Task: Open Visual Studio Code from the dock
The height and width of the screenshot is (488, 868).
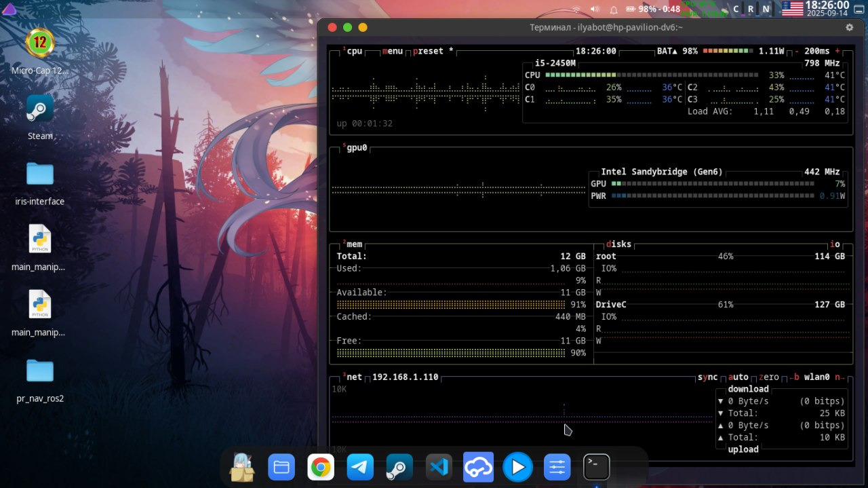Action: [x=439, y=467]
